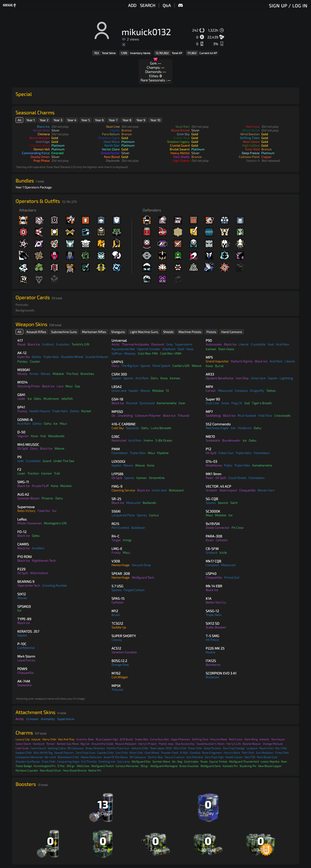Click the 30-Day booster image
Image resolution: width=311 pixels, height=868 pixels.
208,844
